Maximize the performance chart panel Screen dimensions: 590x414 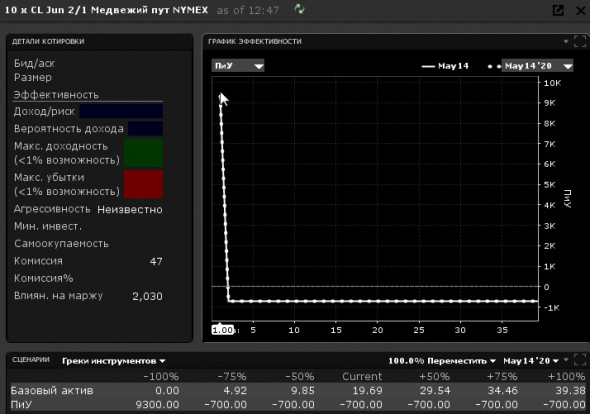pos(580,41)
